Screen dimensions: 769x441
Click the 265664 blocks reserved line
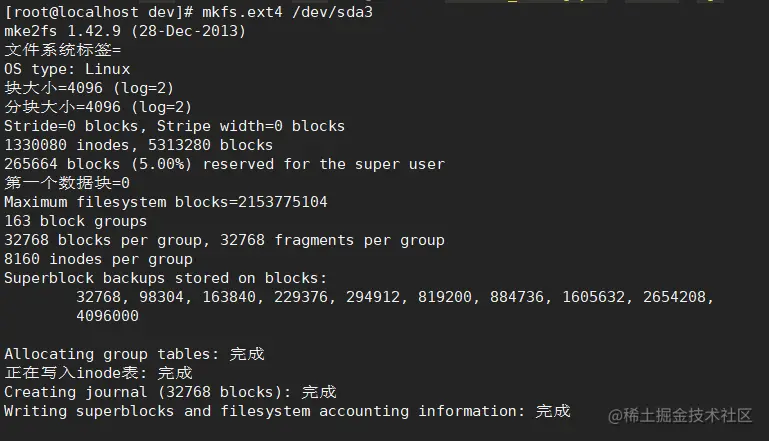[x=224, y=164]
